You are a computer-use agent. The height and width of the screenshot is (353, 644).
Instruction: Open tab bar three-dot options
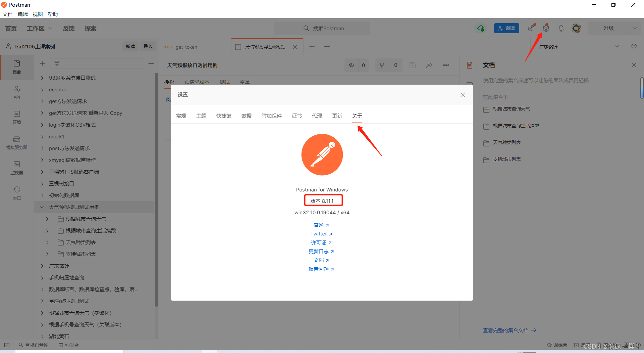(x=327, y=46)
